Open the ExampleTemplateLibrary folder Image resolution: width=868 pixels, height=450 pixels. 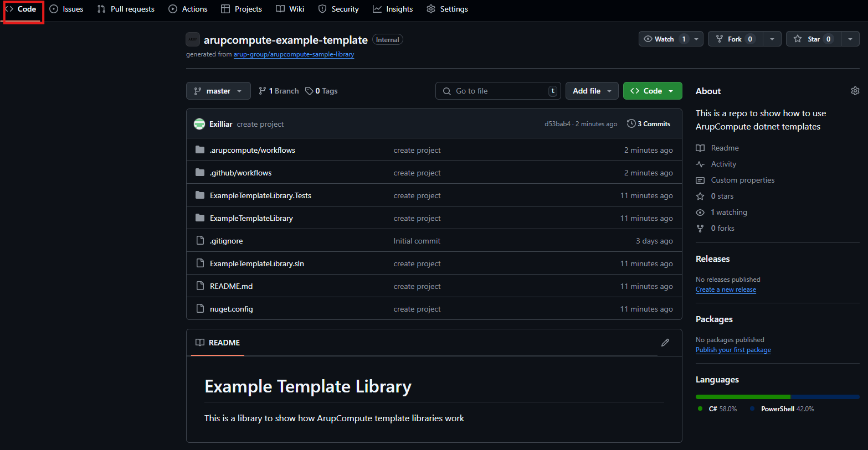pos(251,218)
